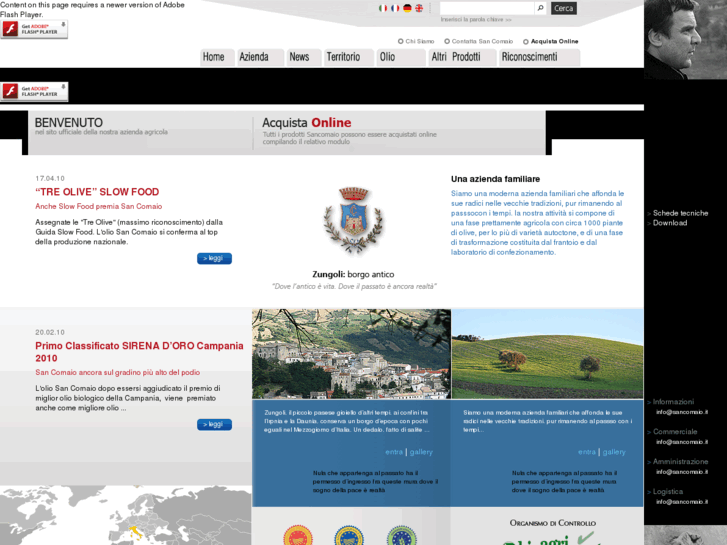Focus the keyword search input field
This screenshot has width=727, height=545.
tap(486, 8)
